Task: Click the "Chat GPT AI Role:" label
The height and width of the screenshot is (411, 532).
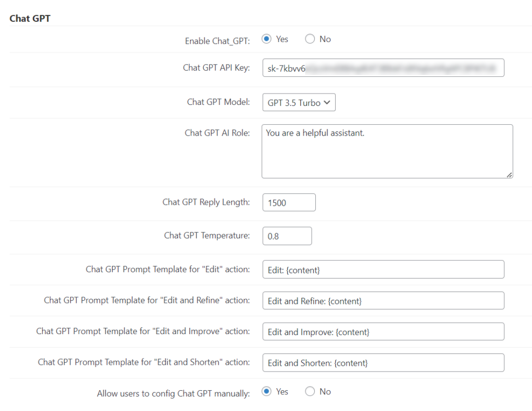Action: (x=217, y=133)
